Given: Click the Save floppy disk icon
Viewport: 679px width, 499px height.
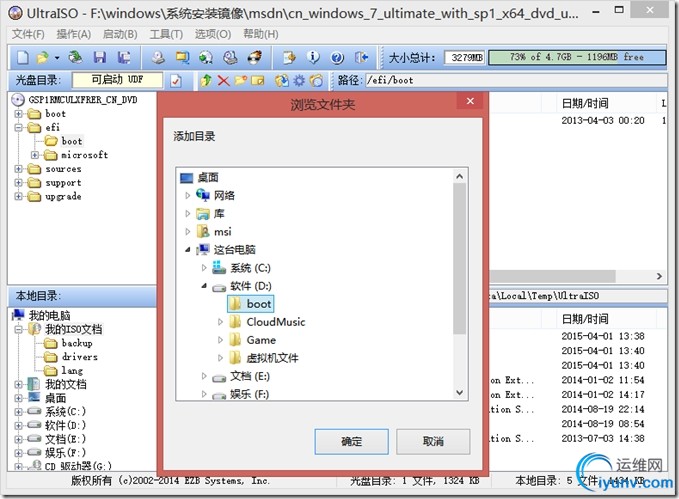Looking at the screenshot, I should point(100,57).
